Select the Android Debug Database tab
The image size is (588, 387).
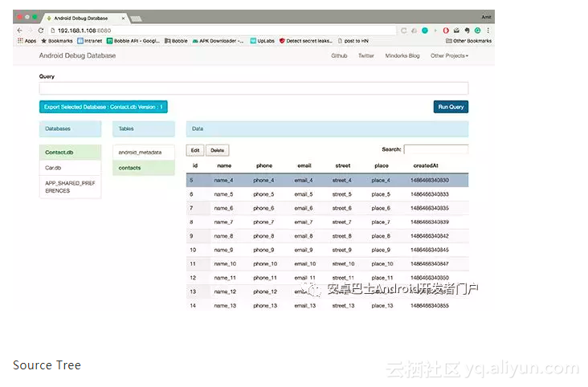[80, 18]
